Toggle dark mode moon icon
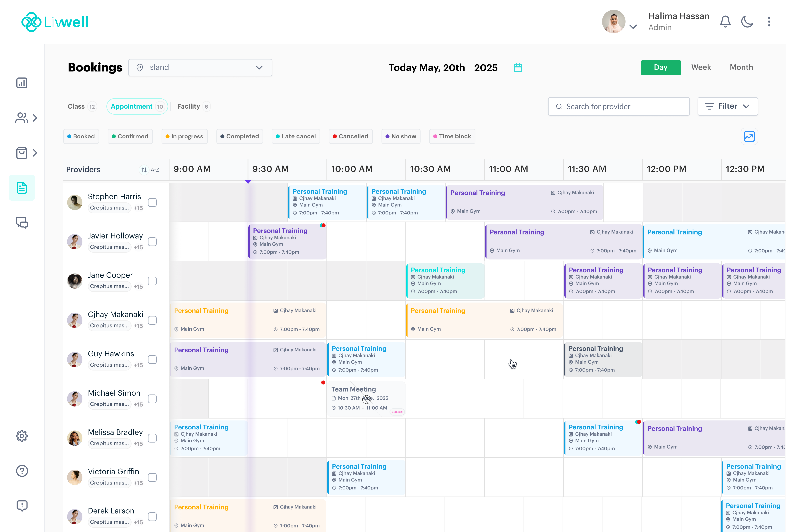 [747, 22]
